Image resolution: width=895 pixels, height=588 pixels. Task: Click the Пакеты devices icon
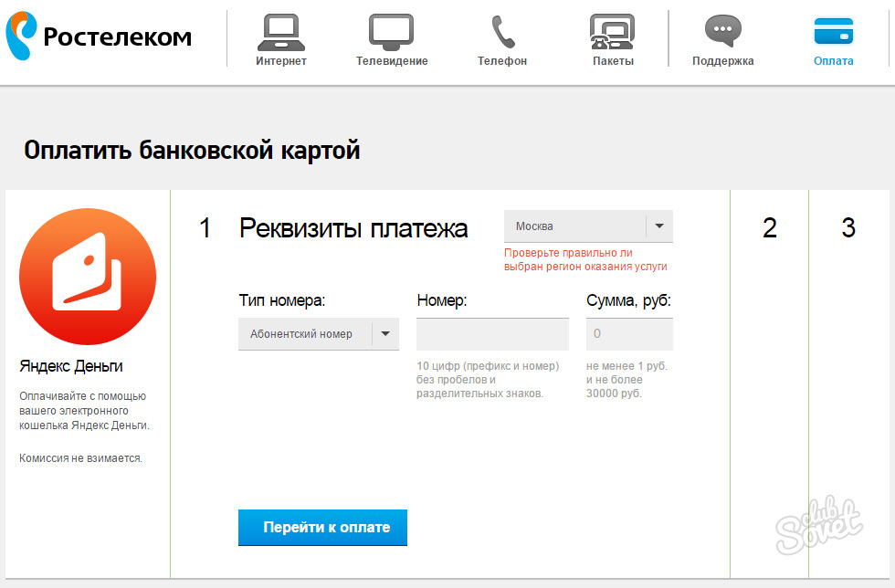(612, 32)
